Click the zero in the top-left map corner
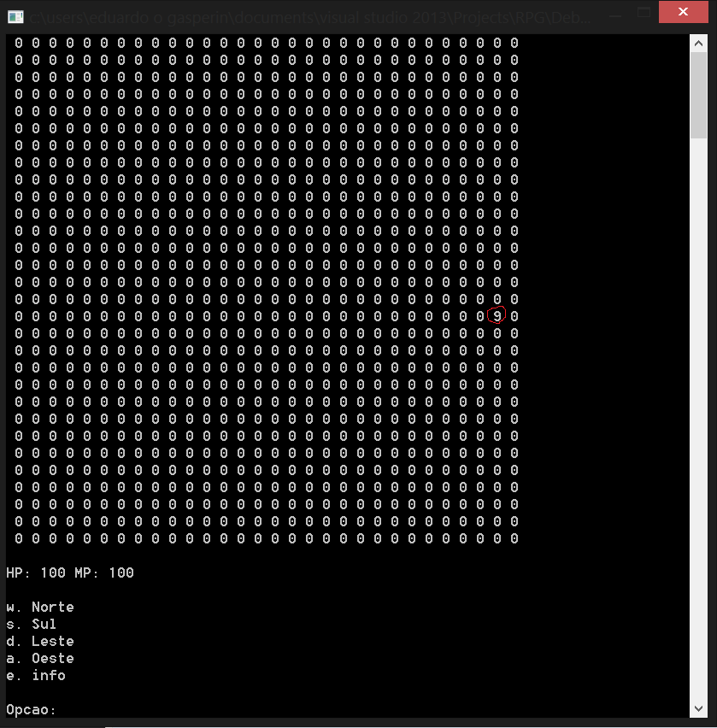The width and height of the screenshot is (717, 728). pos(16,43)
